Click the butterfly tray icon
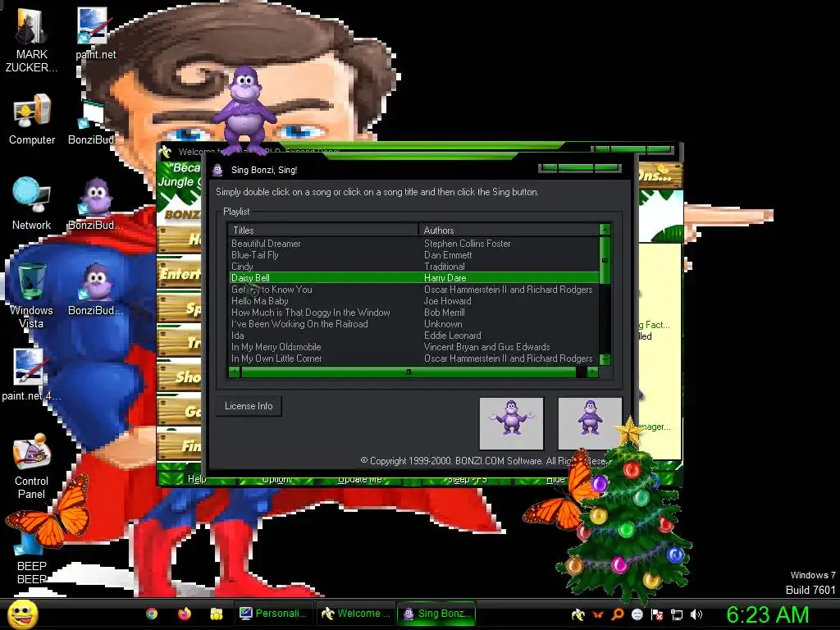840x630 pixels. [597, 614]
